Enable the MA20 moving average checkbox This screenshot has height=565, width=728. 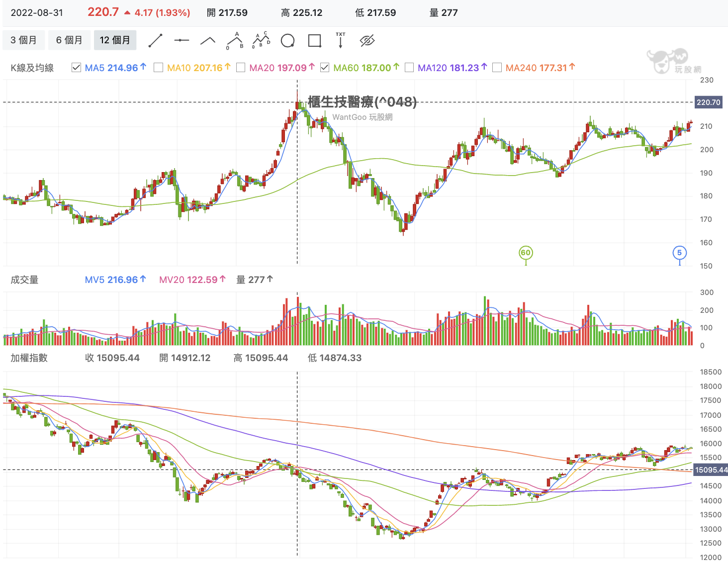241,68
